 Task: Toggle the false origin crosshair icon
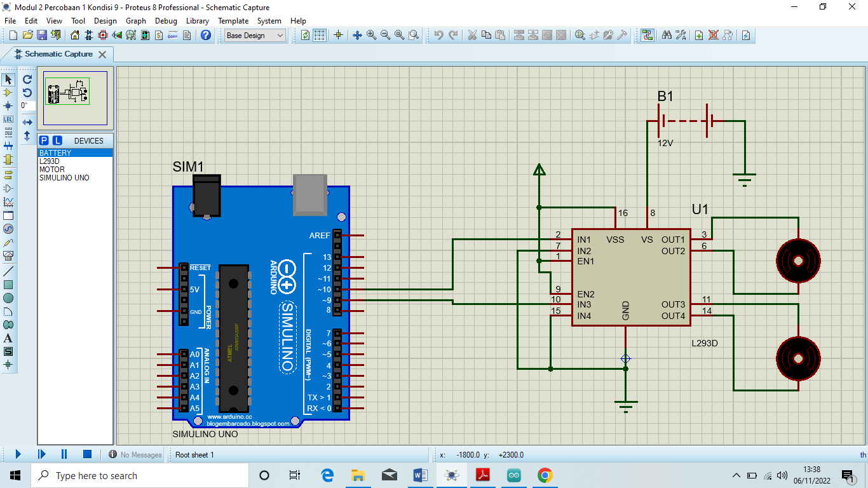[338, 36]
